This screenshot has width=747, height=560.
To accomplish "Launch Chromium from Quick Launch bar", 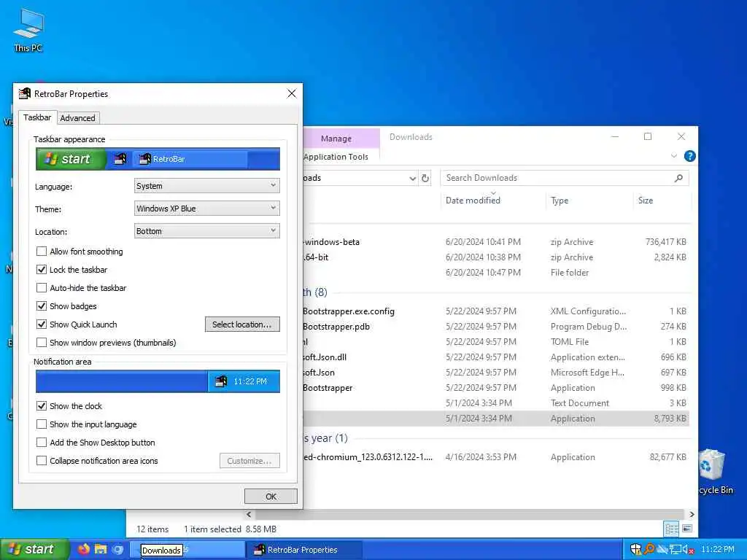I will click(x=117, y=549).
